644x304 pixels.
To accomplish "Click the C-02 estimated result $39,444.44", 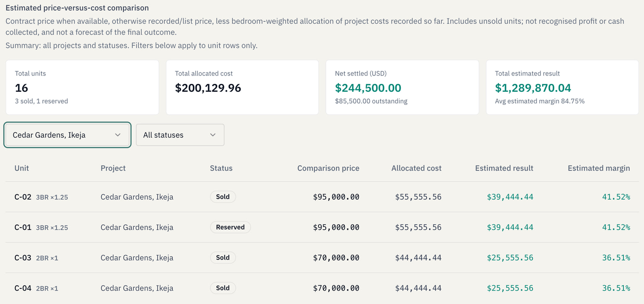I will click(510, 197).
